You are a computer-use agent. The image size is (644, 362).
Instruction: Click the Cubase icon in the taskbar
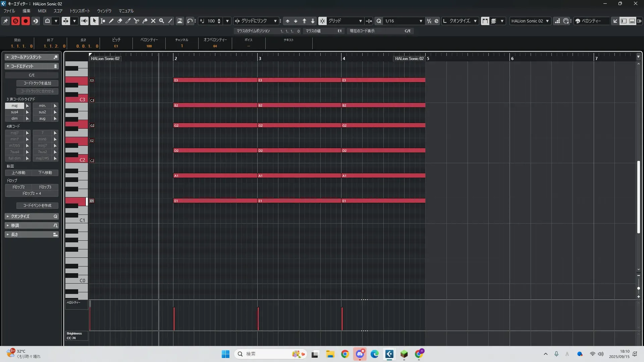(389, 354)
